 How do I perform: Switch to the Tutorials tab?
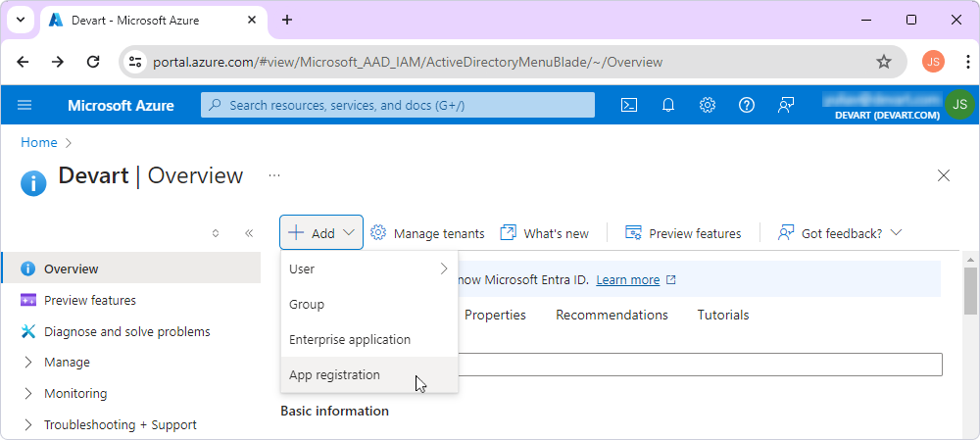point(723,315)
